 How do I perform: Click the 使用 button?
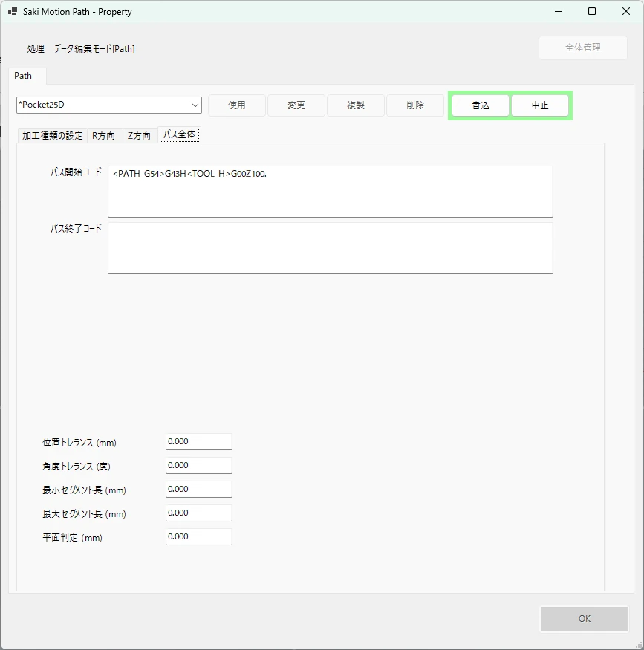click(237, 105)
